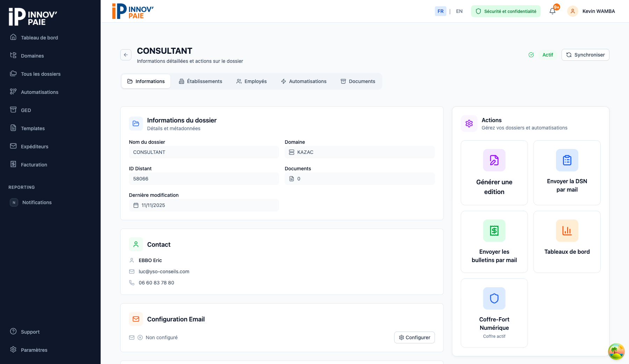This screenshot has height=364, width=629.
Task: Open the Automatisations tab
Action: tap(304, 81)
